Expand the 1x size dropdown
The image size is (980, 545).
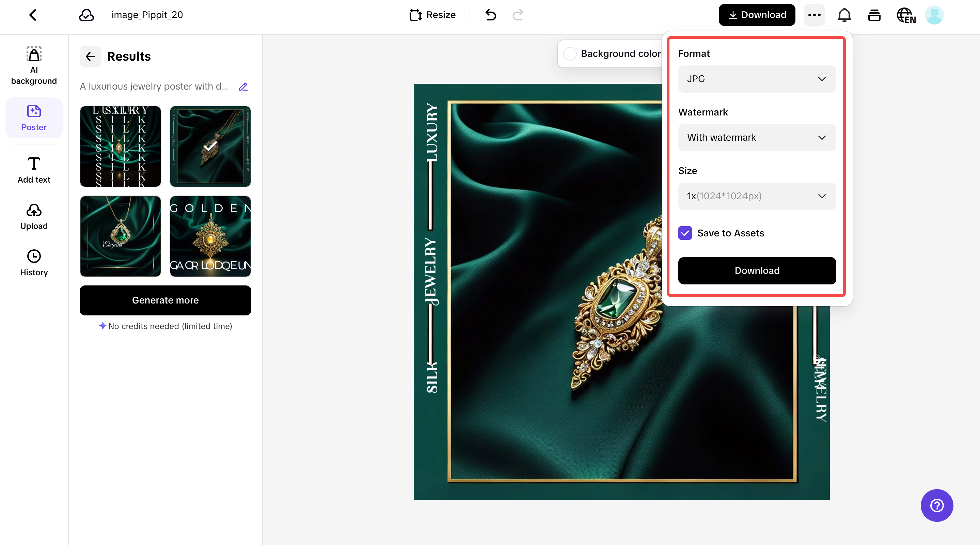coord(757,196)
